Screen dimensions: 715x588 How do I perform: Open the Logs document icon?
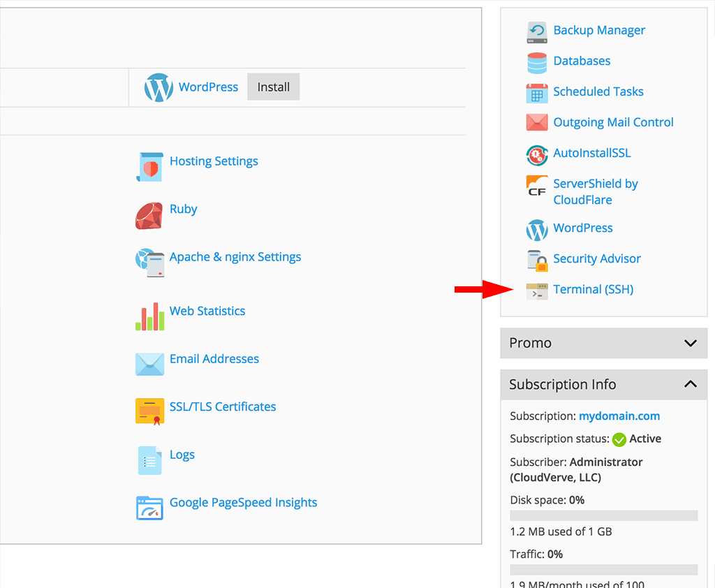pyautogui.click(x=149, y=460)
